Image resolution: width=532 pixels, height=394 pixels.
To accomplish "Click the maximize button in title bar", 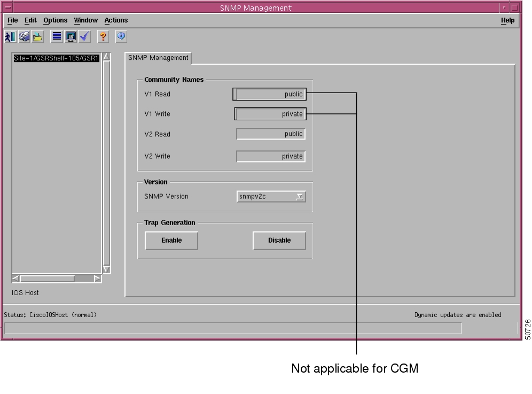I will (x=515, y=7).
